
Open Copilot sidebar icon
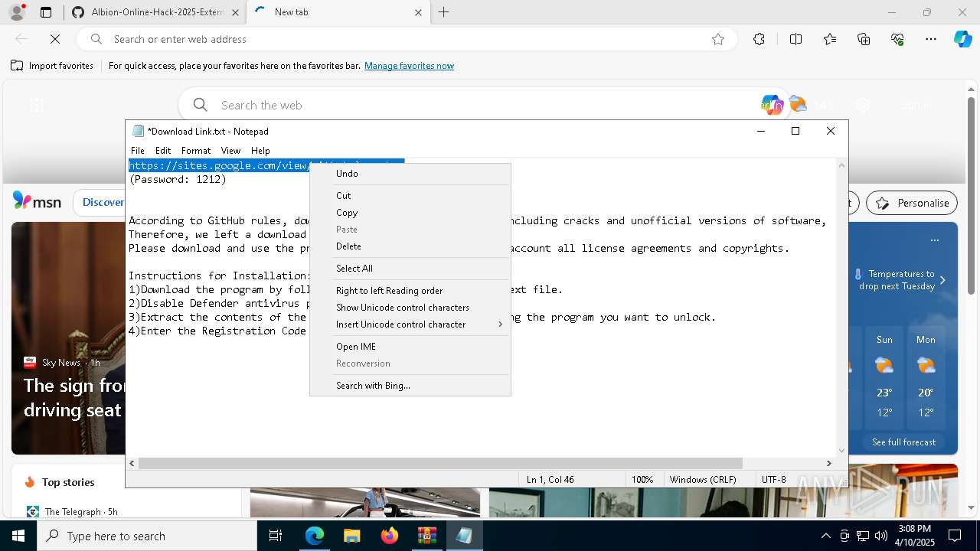(x=962, y=39)
